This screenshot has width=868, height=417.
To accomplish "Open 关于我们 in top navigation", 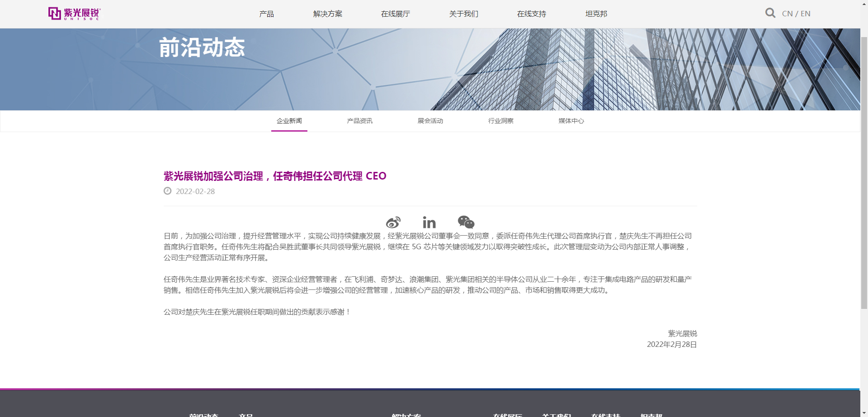I will (x=463, y=14).
